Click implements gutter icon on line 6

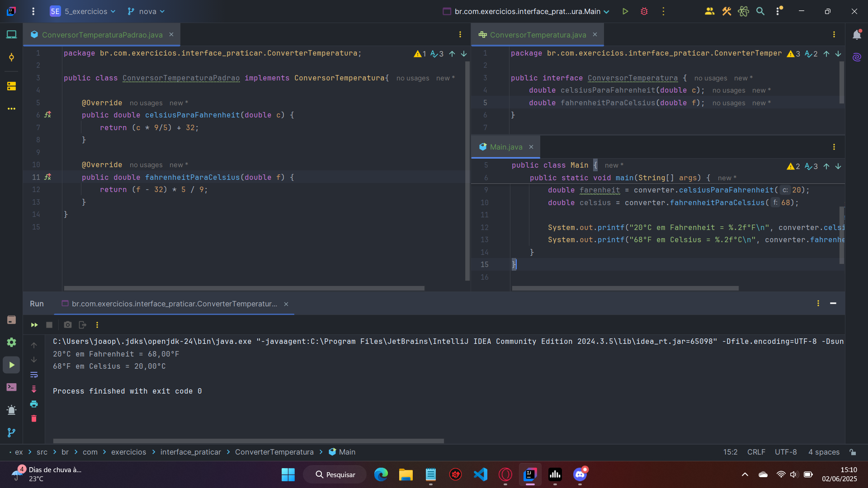tap(47, 115)
